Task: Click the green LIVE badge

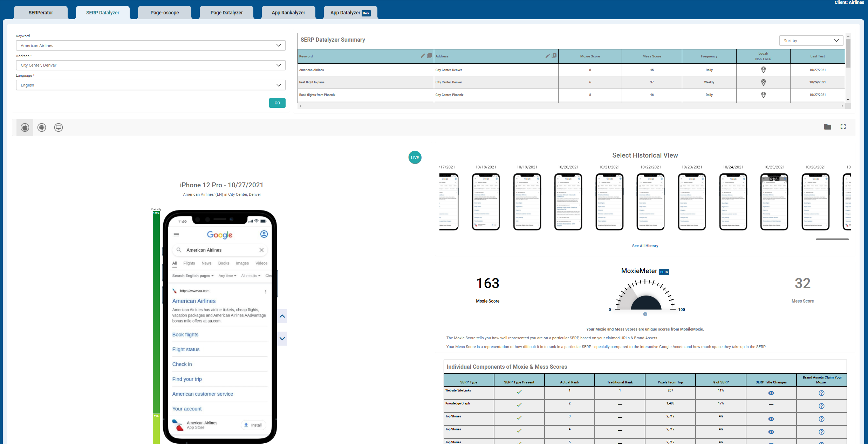Action: pyautogui.click(x=415, y=158)
